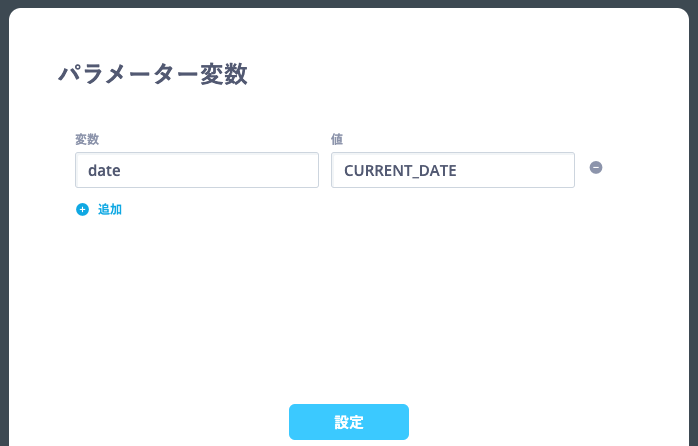Confirm parameters with the 設定 button
Screen dimensions: 698x446
pyautogui.click(x=349, y=422)
